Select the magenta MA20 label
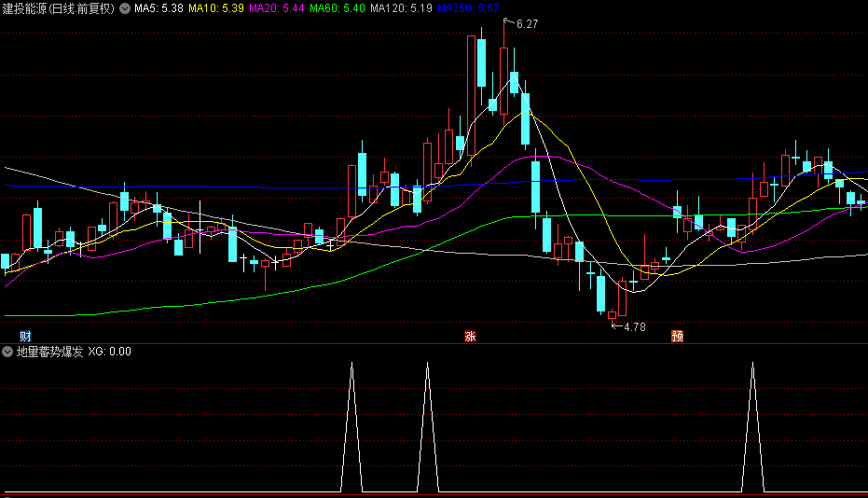This screenshot has width=868, height=498. point(277,8)
